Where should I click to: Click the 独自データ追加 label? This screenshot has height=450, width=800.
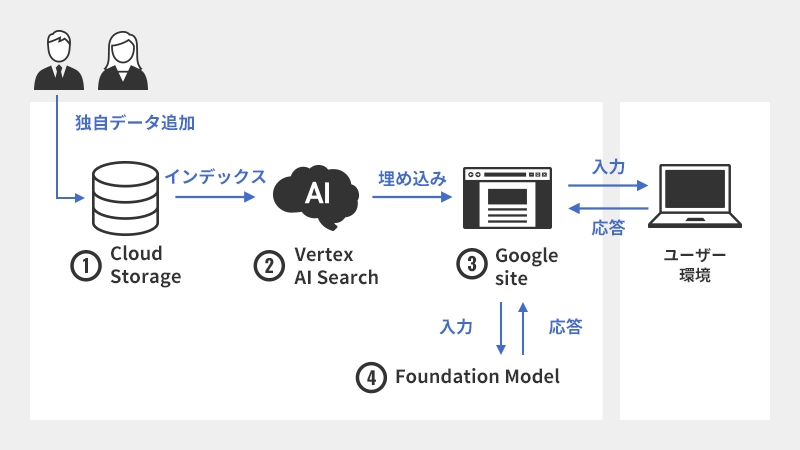pos(134,124)
